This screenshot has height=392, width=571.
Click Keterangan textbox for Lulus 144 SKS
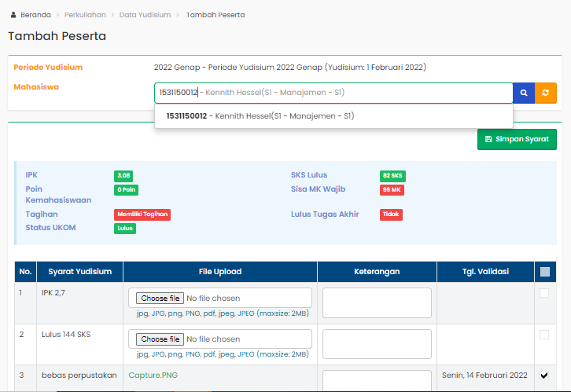click(x=377, y=344)
